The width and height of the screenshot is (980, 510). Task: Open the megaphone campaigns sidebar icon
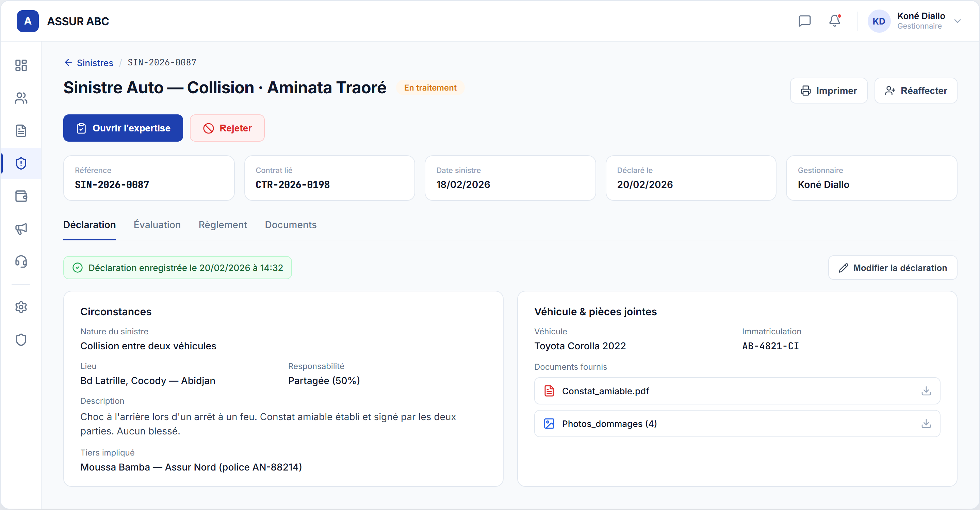click(21, 229)
